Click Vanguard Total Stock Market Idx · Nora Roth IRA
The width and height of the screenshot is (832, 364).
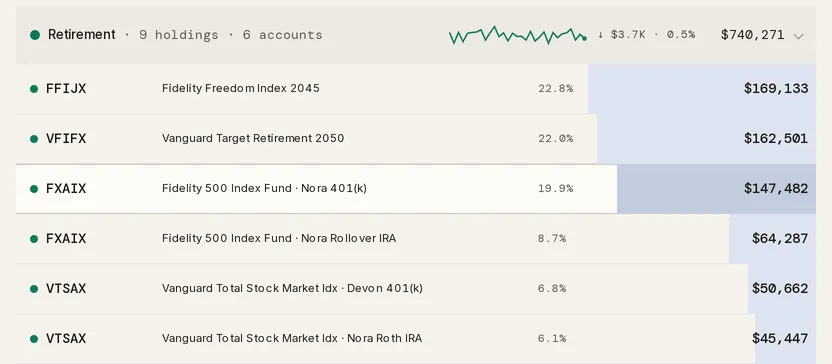(292, 338)
